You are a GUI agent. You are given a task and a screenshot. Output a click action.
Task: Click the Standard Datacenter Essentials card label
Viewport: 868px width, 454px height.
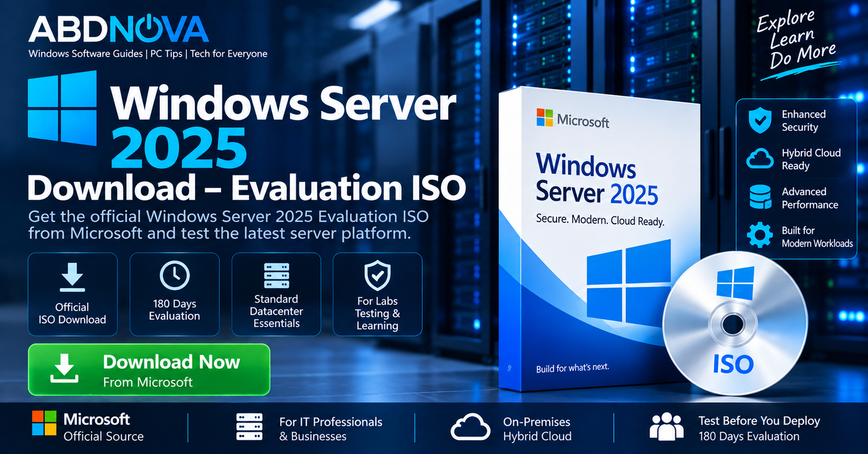coord(277,311)
